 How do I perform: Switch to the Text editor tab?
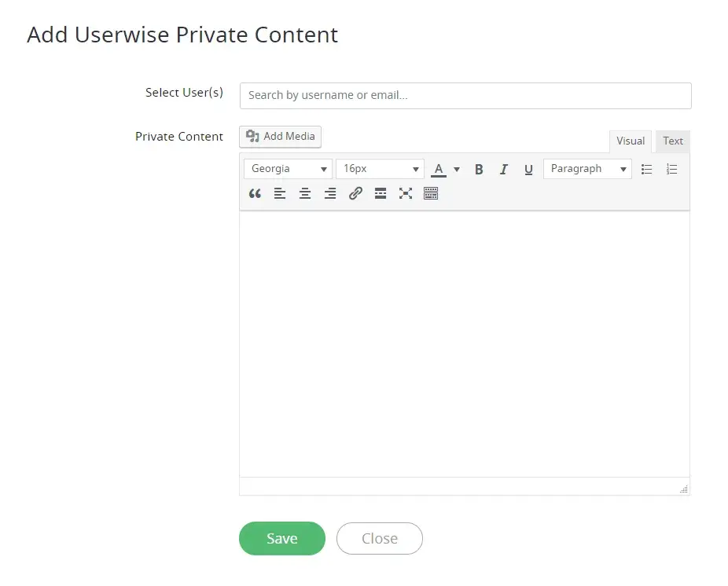tap(673, 141)
